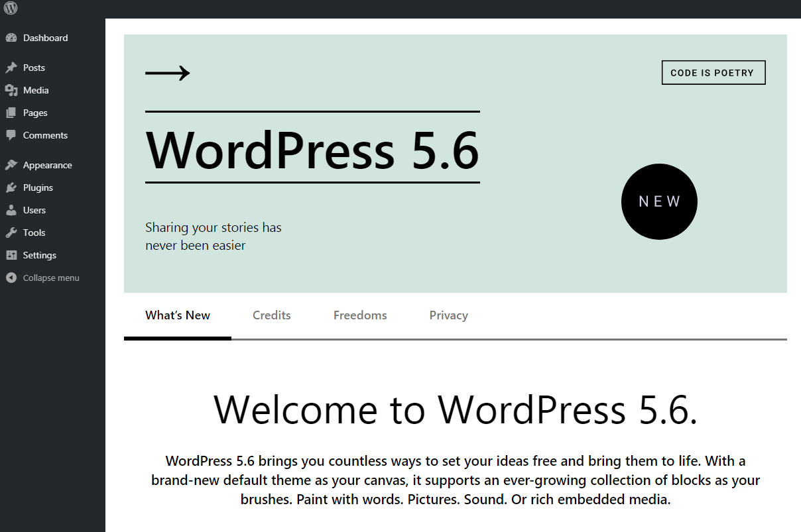Click the Dashboard gauge icon
Screen dimensions: 801x532
11,38
